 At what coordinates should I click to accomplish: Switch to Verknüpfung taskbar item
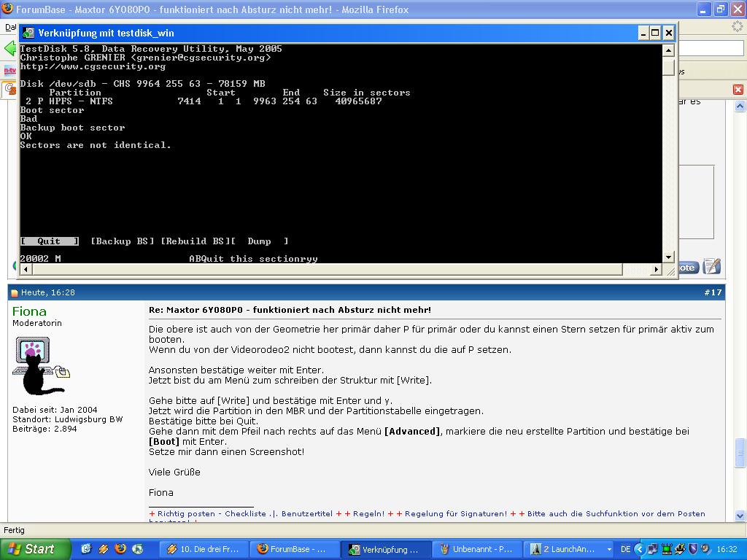[387, 549]
